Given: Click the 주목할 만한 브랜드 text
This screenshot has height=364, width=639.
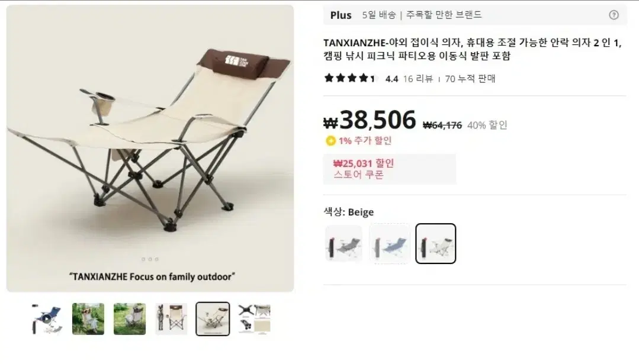Looking at the screenshot, I should tap(444, 15).
